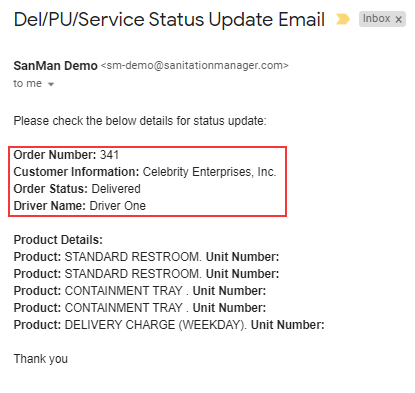Click the Order Status Delivered line
Screen dimensions: 415x393
[77, 189]
